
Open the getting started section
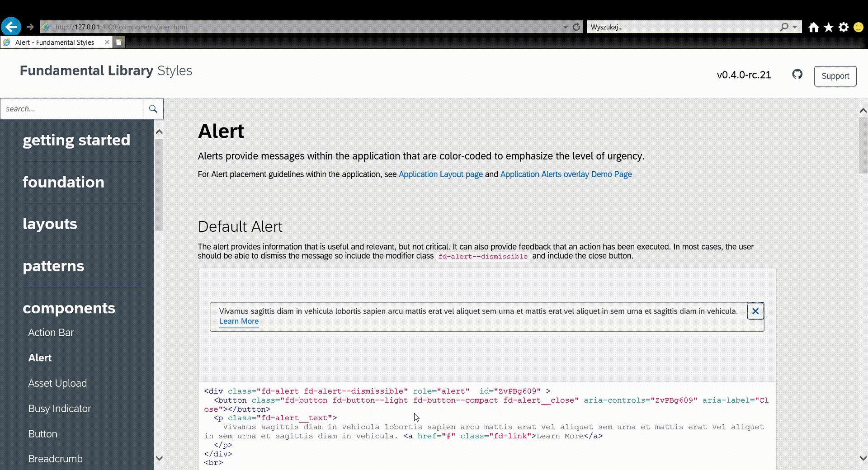click(x=76, y=140)
